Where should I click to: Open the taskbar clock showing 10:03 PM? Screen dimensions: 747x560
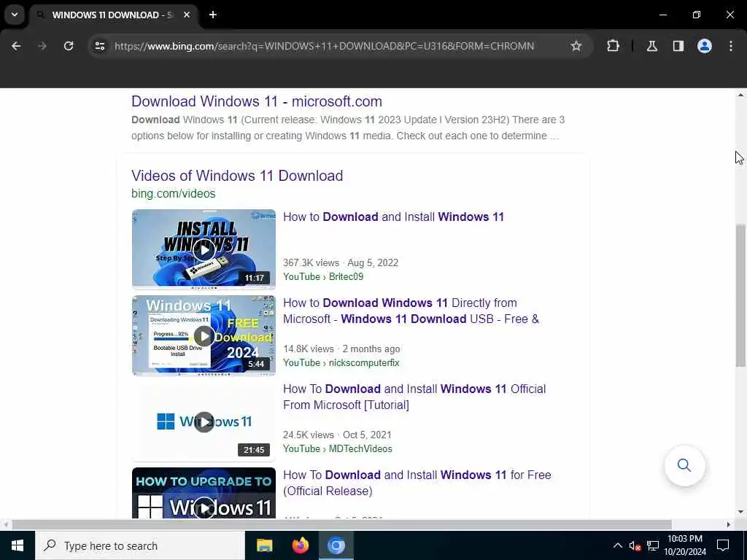click(685, 545)
